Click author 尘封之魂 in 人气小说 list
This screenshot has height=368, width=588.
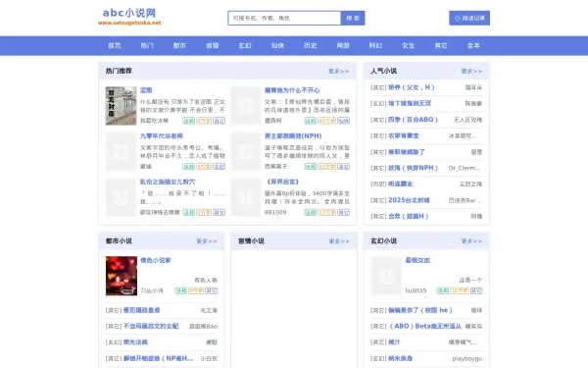(470, 184)
